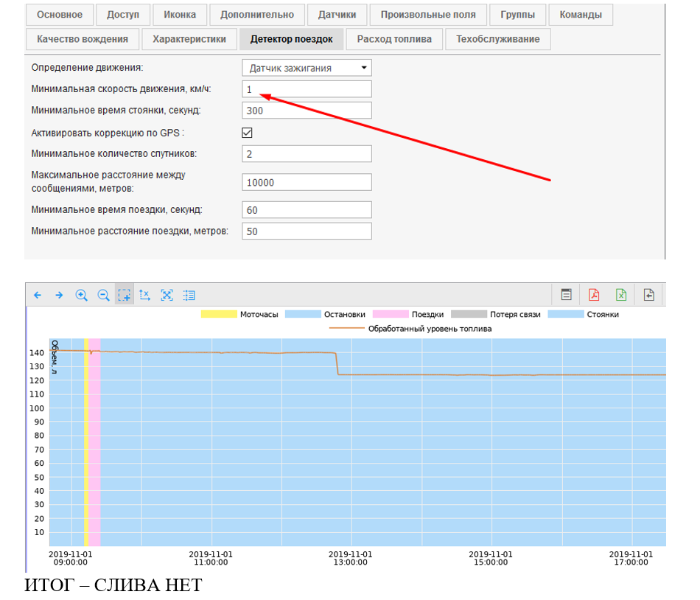This screenshot has width=700, height=600.
Task: Fit the chart to full screen
Action: 167,295
